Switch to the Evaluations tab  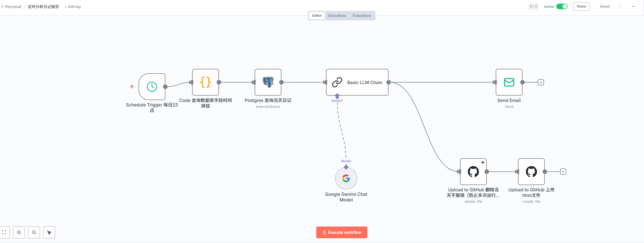point(362,16)
